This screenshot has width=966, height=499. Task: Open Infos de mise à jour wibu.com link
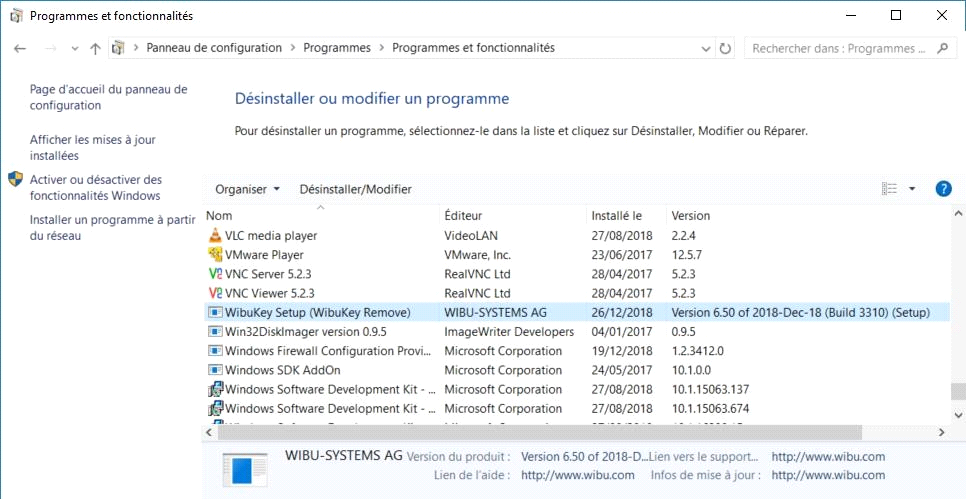[828, 476]
